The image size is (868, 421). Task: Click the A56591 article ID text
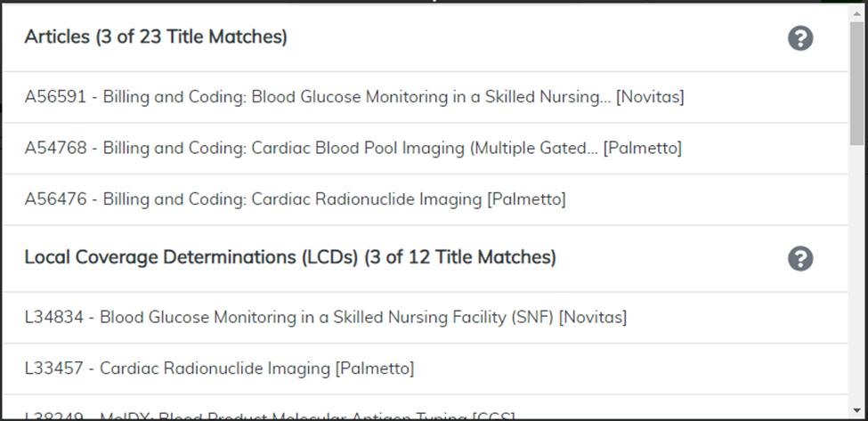point(55,97)
